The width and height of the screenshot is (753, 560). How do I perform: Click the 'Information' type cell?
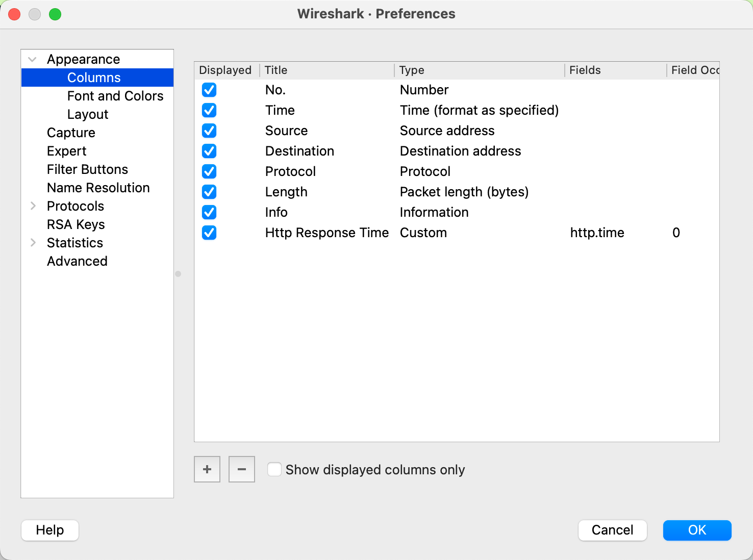[434, 212]
